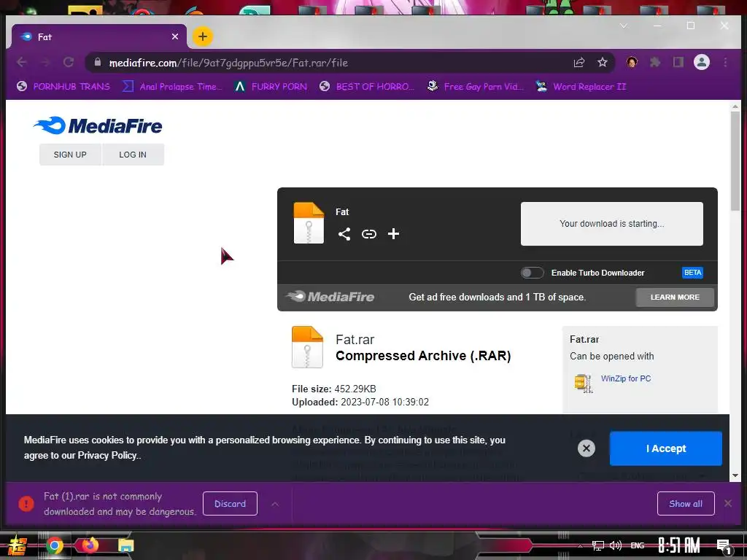The image size is (747, 560).
Task: Click the red download warning icon
Action: point(26,503)
